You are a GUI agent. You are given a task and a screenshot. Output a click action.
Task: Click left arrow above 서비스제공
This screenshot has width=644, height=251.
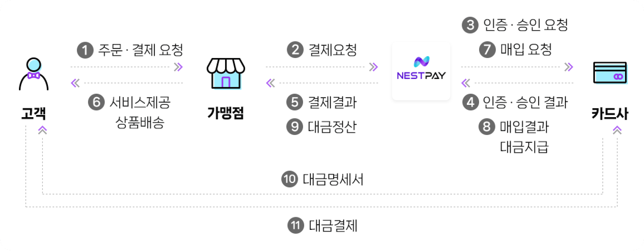(x=75, y=83)
